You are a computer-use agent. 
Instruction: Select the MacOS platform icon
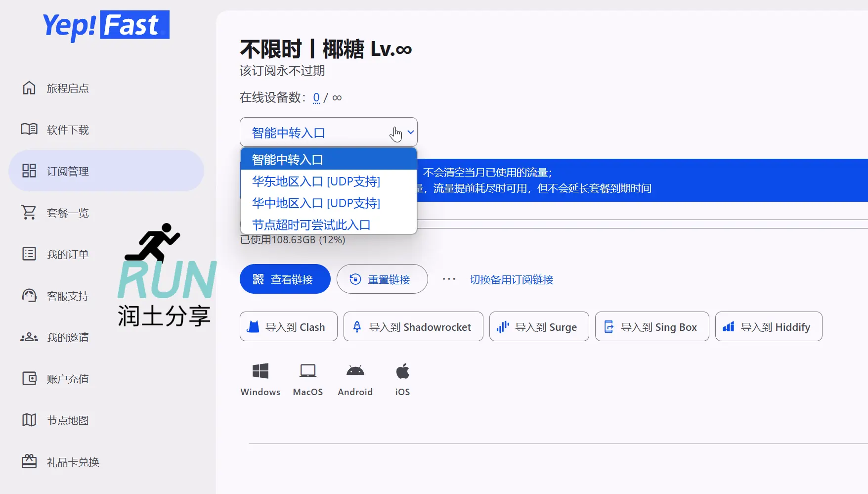pyautogui.click(x=307, y=370)
